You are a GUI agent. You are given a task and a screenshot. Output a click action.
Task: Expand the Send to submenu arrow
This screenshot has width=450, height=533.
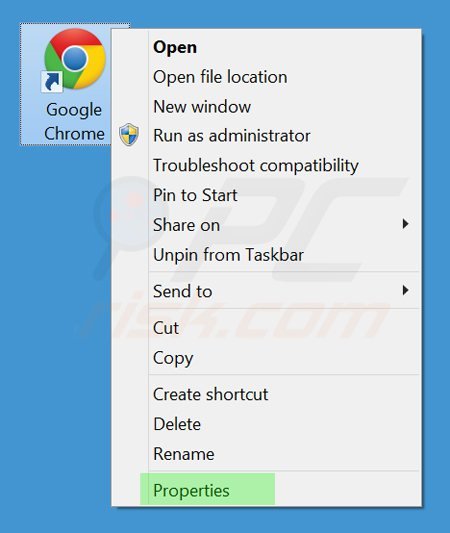(x=405, y=291)
